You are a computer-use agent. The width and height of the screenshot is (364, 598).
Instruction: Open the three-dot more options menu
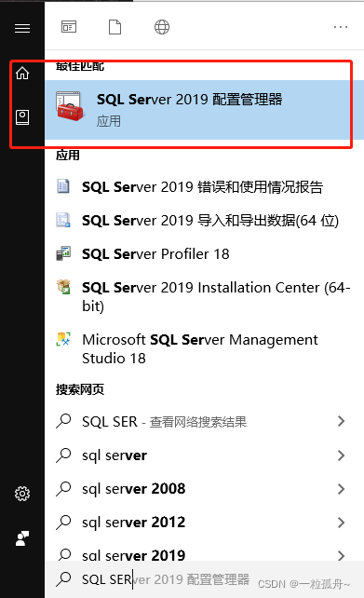coord(341,27)
